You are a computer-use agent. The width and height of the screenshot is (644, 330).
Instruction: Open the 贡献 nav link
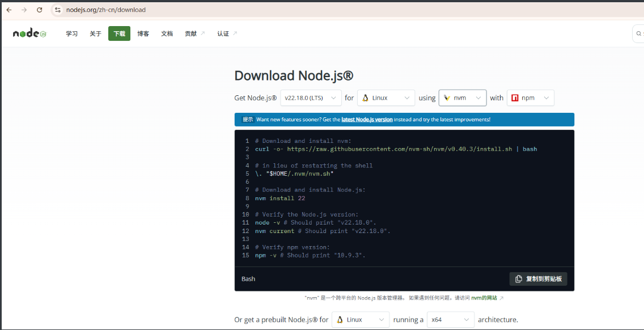pyautogui.click(x=194, y=33)
